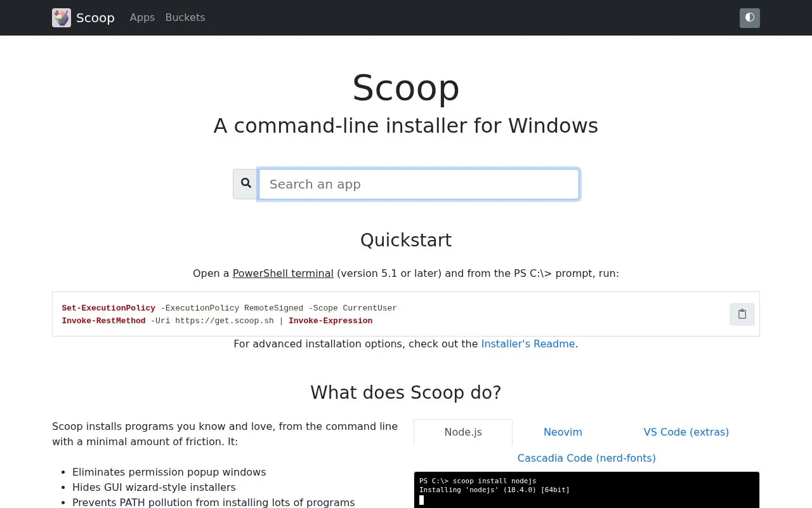Click 'scoop install nodejs' terminal line
This screenshot has width=812, height=508.
(x=478, y=481)
